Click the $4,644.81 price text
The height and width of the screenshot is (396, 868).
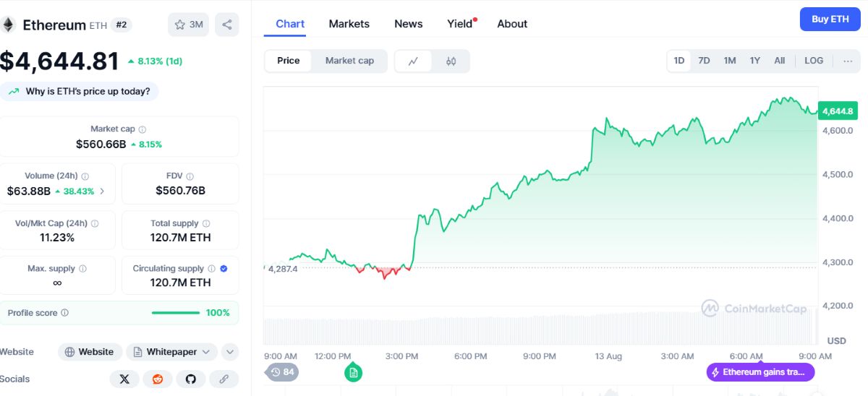click(59, 61)
